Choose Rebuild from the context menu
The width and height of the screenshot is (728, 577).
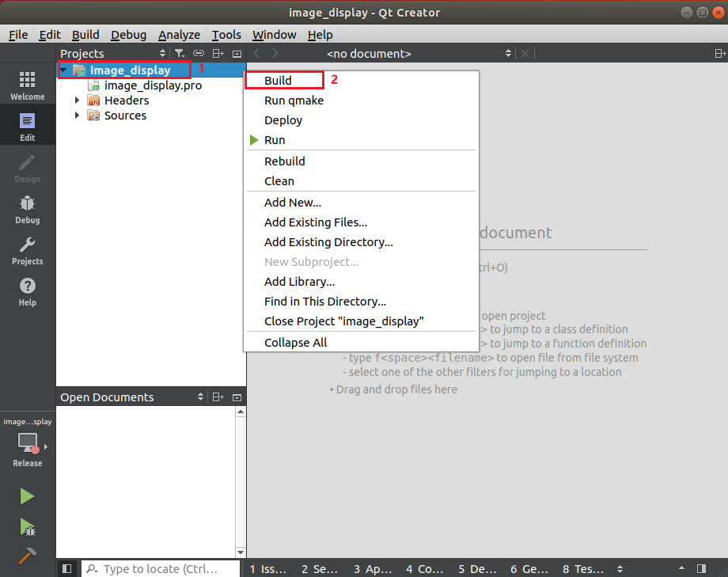[361, 161]
